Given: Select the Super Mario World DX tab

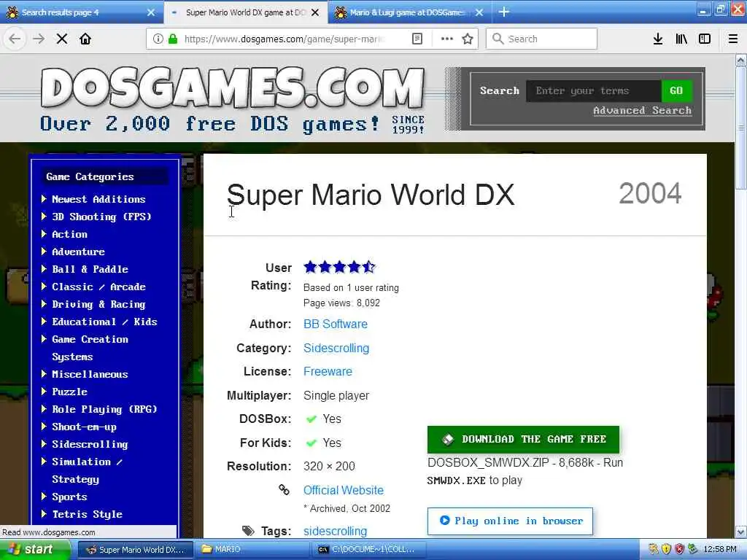Looking at the screenshot, I should pos(245,12).
